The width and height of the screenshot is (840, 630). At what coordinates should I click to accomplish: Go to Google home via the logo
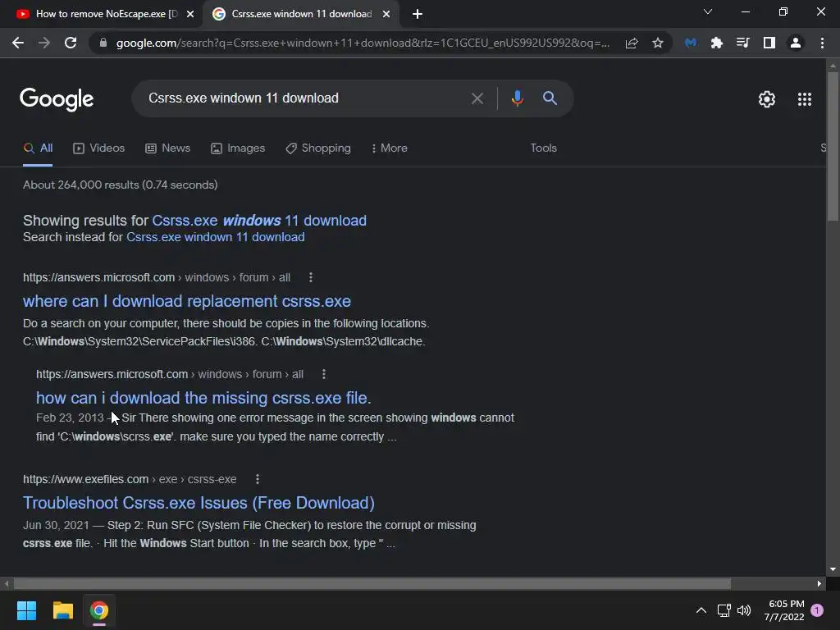tap(57, 99)
